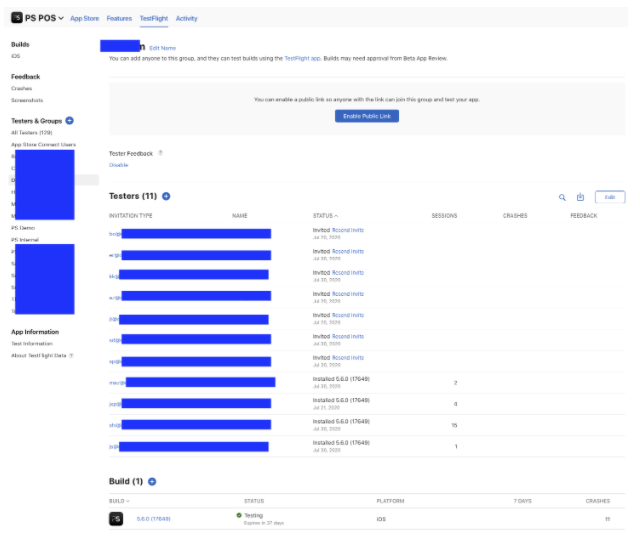
Task: Open the PS Internal tester group
Action: coord(25,240)
